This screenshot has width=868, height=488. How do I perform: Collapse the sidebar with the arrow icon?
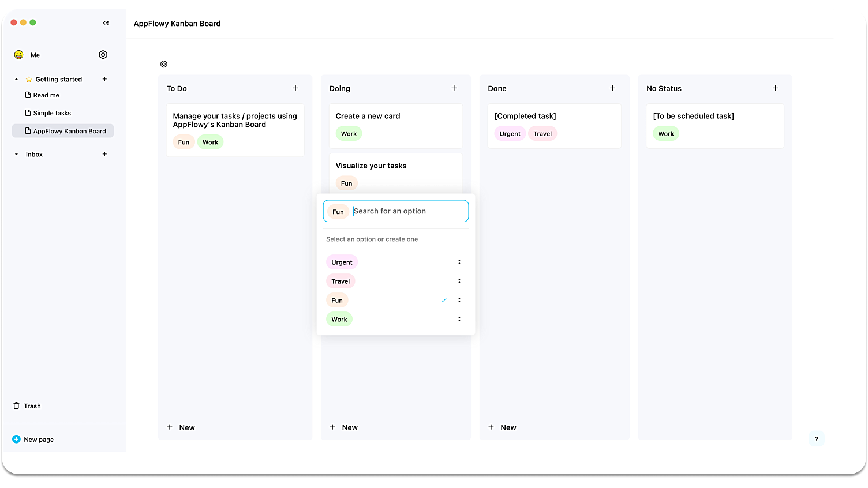[106, 23]
